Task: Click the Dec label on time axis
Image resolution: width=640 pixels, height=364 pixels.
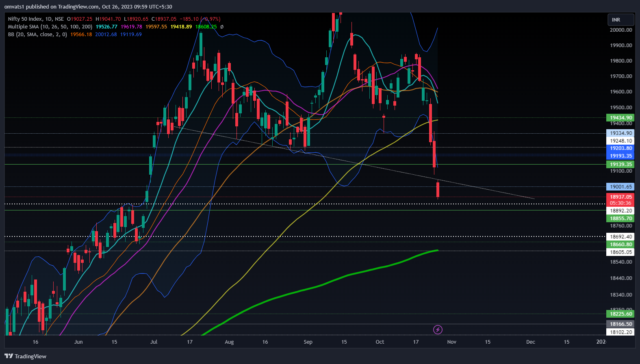Action: [x=531, y=342]
